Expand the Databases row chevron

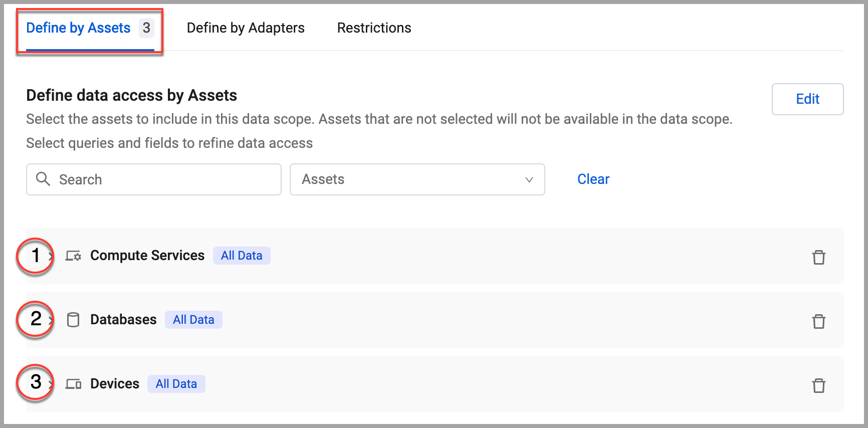(x=51, y=320)
